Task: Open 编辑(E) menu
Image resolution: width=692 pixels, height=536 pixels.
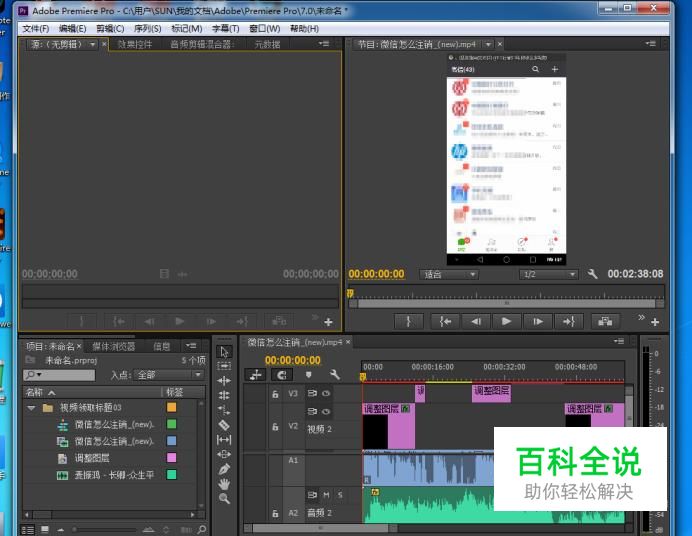Action: 72,29
